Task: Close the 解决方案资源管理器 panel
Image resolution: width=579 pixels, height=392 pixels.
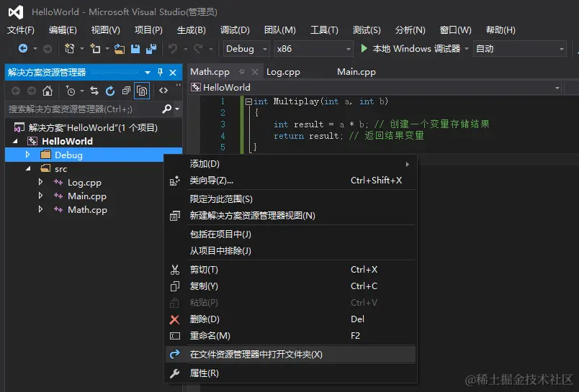Action: point(173,72)
